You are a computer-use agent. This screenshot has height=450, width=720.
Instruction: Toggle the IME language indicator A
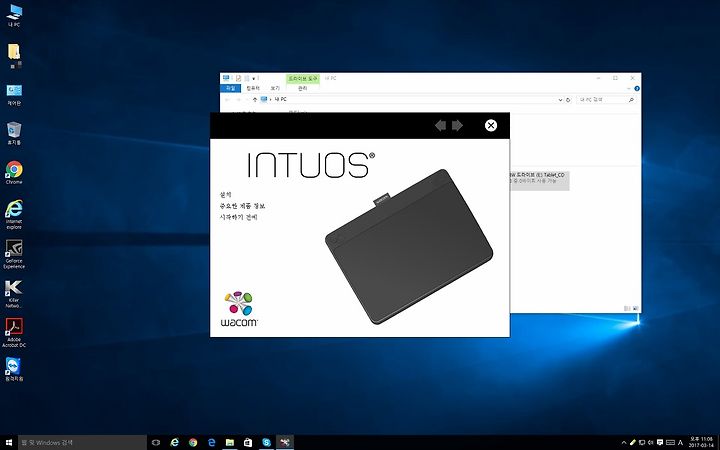(680, 443)
